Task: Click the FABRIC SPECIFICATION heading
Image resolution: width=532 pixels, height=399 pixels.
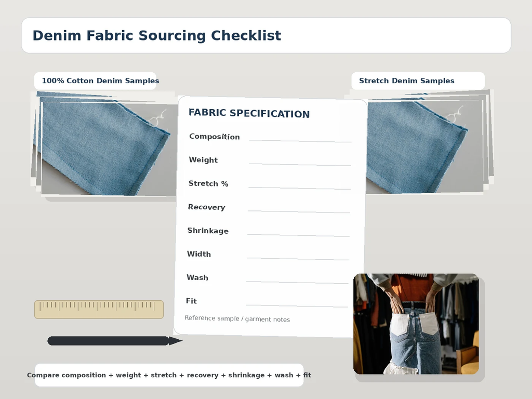Action: click(249, 113)
